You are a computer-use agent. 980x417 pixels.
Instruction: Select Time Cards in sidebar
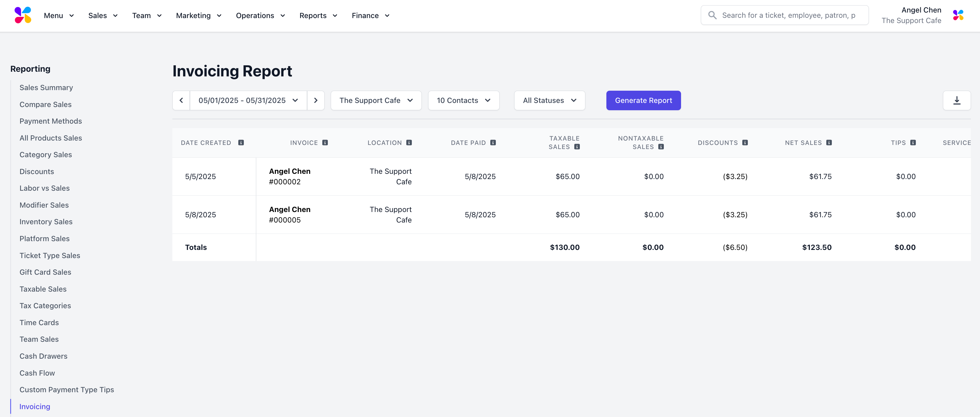39,323
